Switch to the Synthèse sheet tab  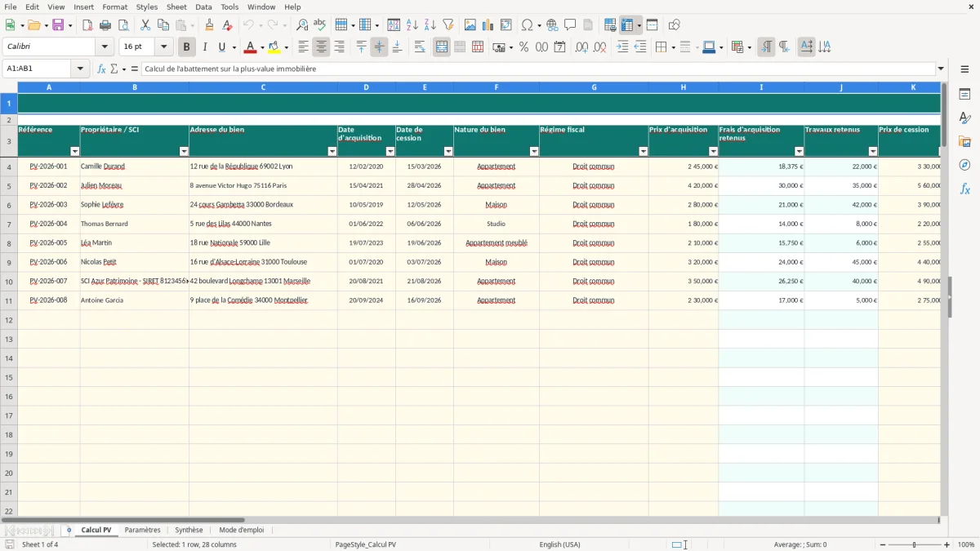189,530
